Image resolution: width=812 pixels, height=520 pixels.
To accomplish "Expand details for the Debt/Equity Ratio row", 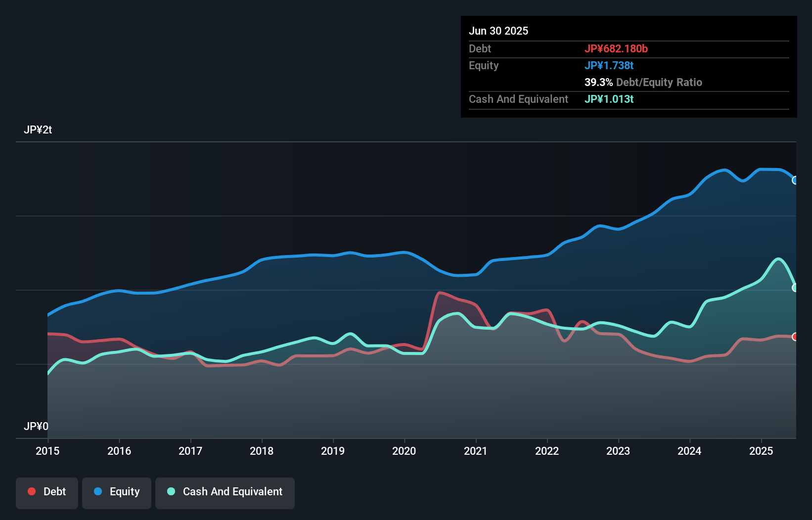I will (x=643, y=82).
